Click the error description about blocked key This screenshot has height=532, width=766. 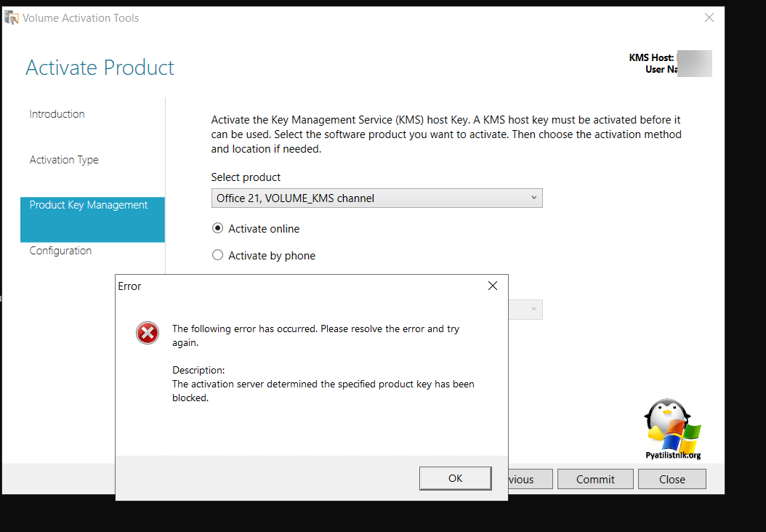coord(323,391)
